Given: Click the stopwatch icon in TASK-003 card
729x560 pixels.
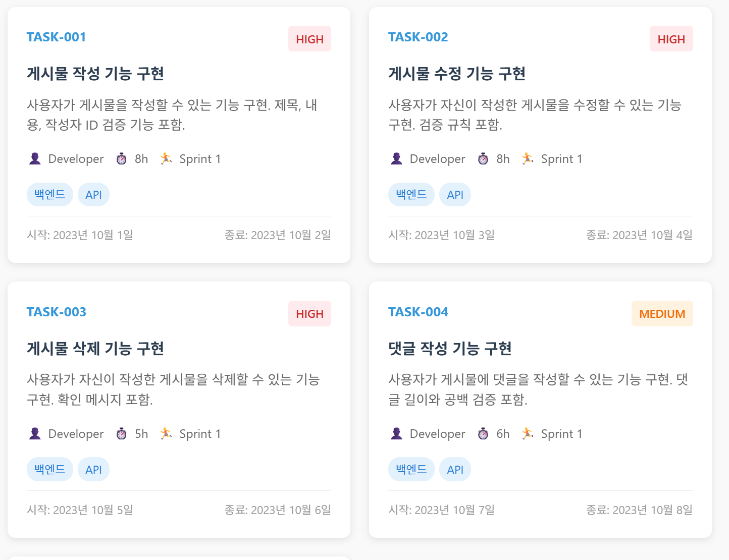Looking at the screenshot, I should coord(122,434).
